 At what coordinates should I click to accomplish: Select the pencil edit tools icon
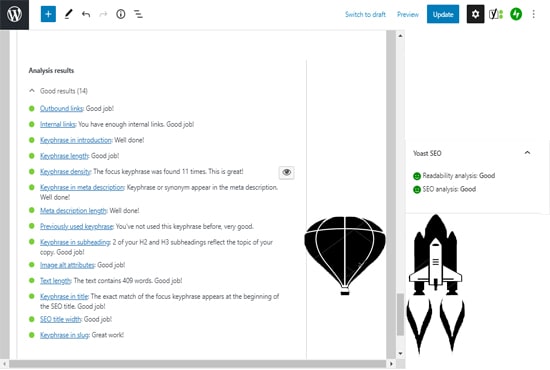point(68,14)
